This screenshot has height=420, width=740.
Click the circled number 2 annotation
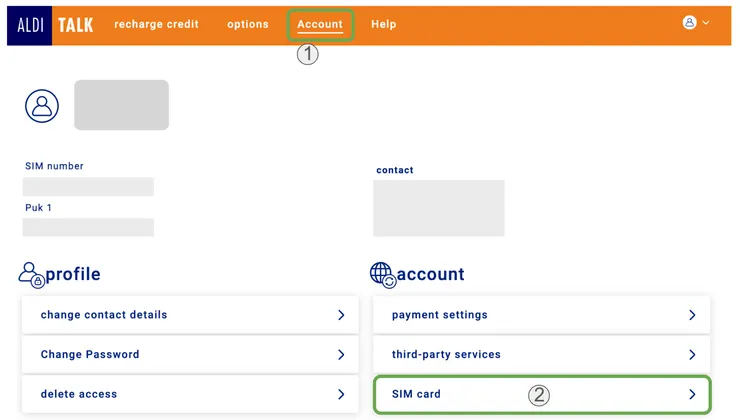coord(539,395)
